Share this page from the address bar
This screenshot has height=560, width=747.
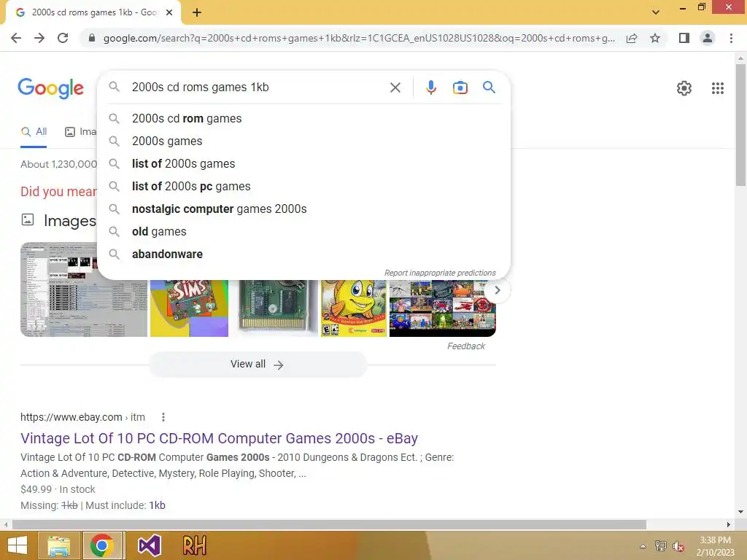tap(632, 38)
